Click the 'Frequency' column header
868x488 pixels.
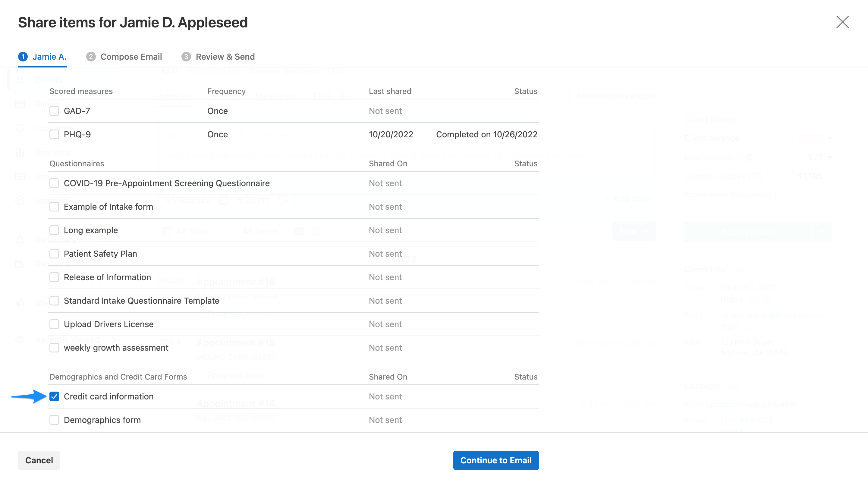tap(226, 91)
